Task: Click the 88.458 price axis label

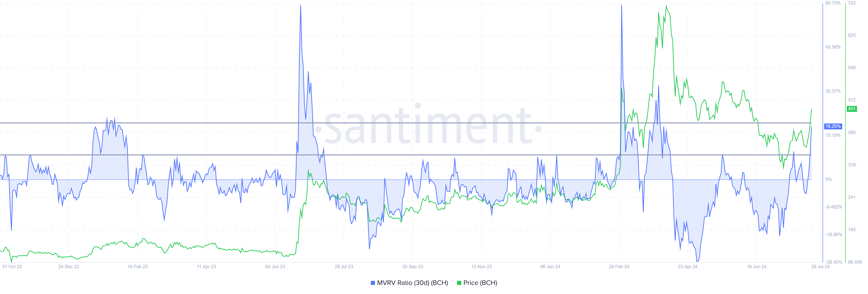Action: click(x=854, y=262)
